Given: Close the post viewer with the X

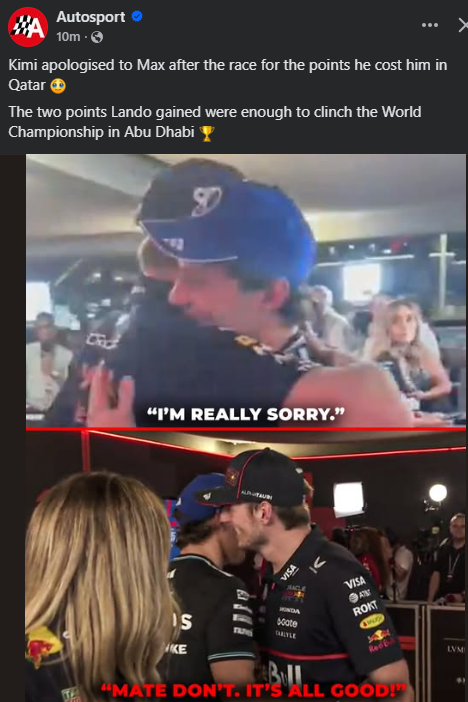Looking at the screenshot, I should click(463, 25).
